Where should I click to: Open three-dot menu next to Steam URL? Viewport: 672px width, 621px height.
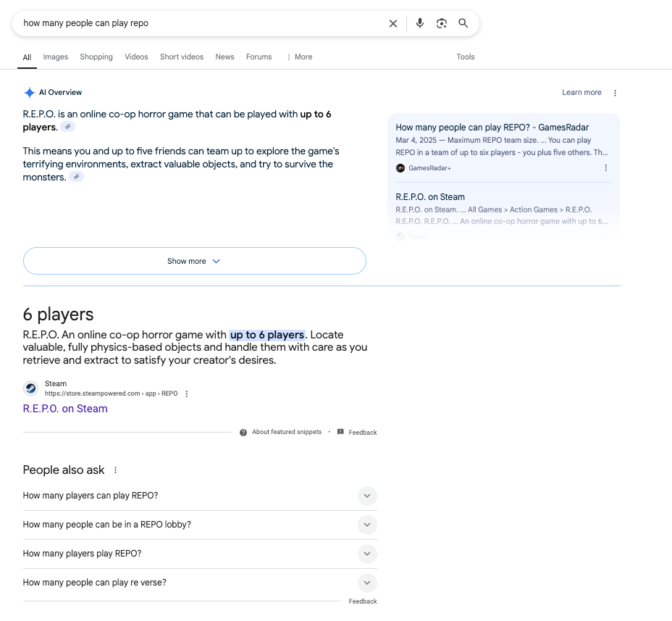click(x=187, y=394)
